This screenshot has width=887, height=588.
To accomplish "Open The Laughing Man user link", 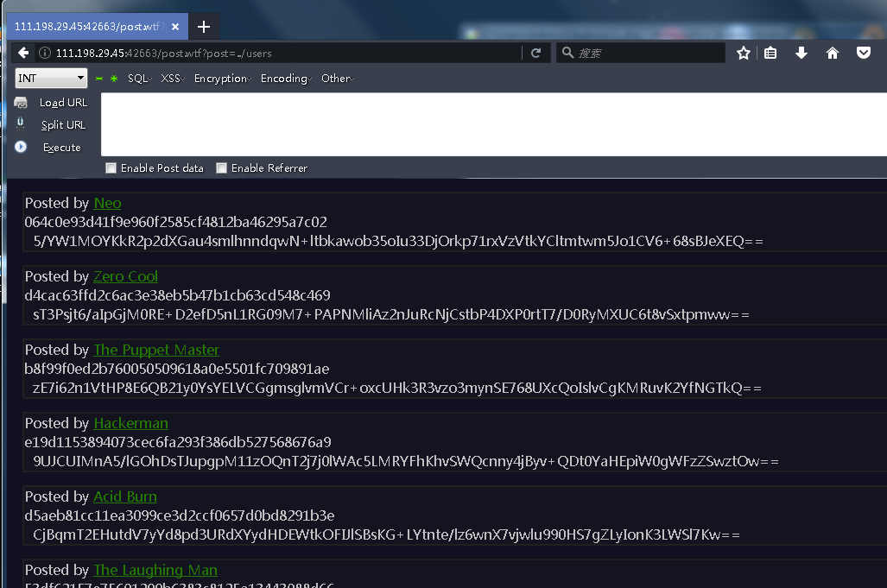I will [x=155, y=570].
